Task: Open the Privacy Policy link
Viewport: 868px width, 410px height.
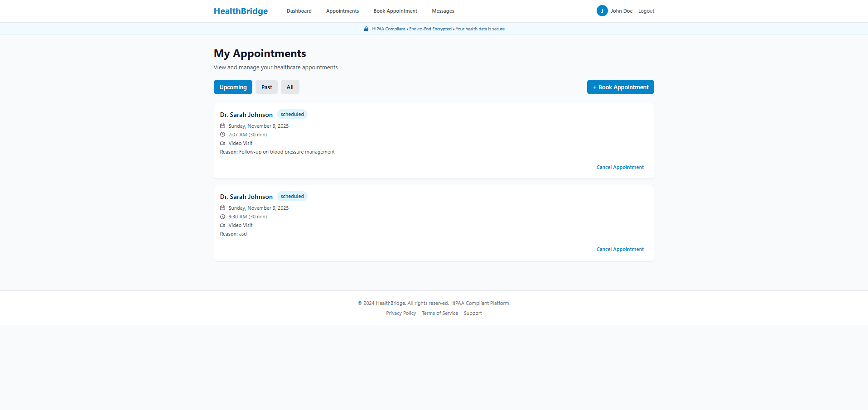Action: coord(400,313)
